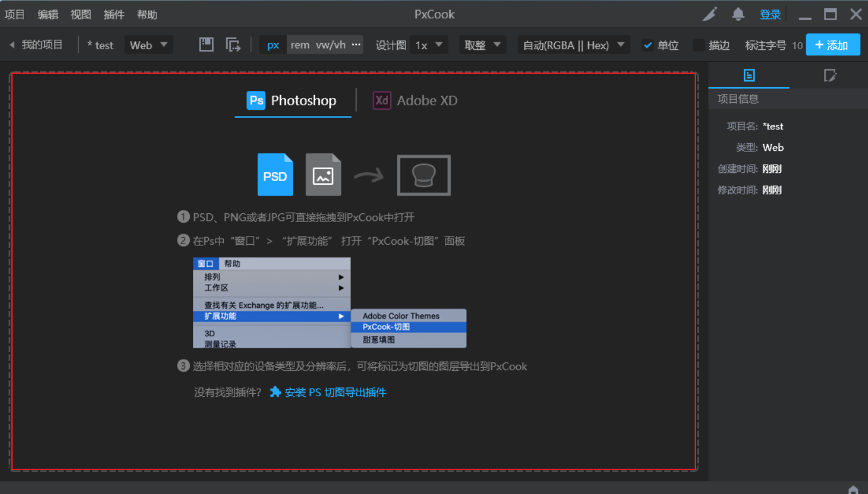Open more unit options ellipsis
The height and width of the screenshot is (494, 868).
[x=356, y=45]
